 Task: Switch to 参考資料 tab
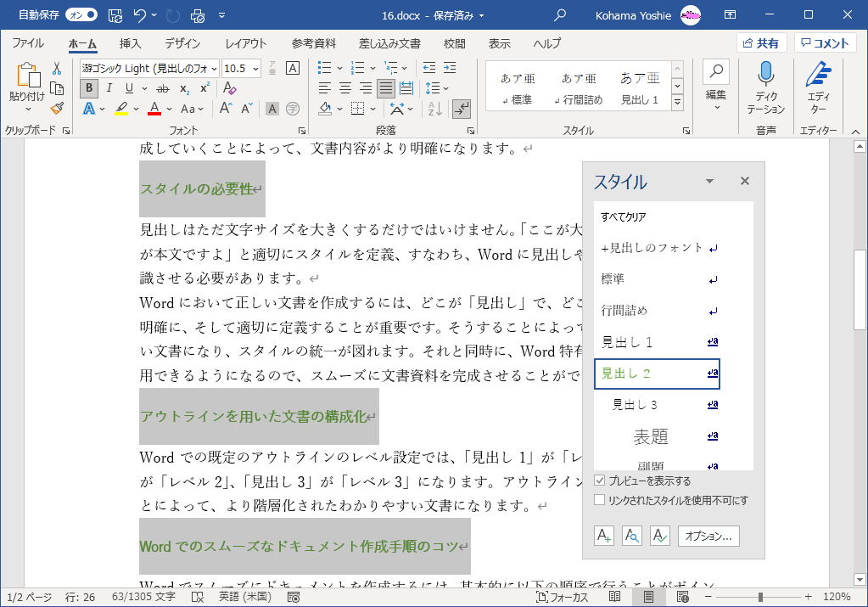[x=314, y=43]
